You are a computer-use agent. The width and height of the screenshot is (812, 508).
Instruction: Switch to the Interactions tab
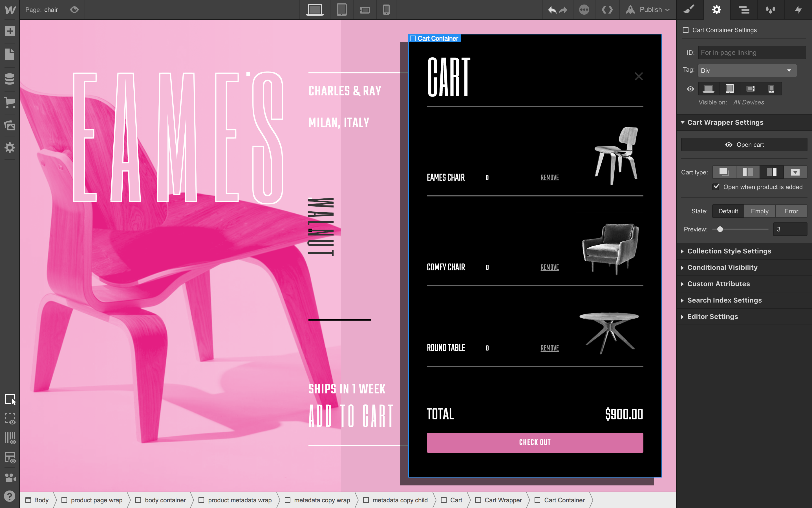pos(798,10)
